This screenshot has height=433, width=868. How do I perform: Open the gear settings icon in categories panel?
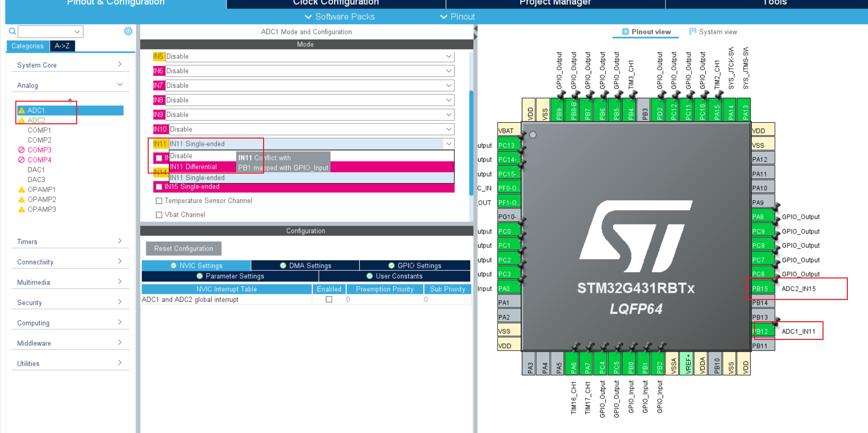pyautogui.click(x=128, y=31)
